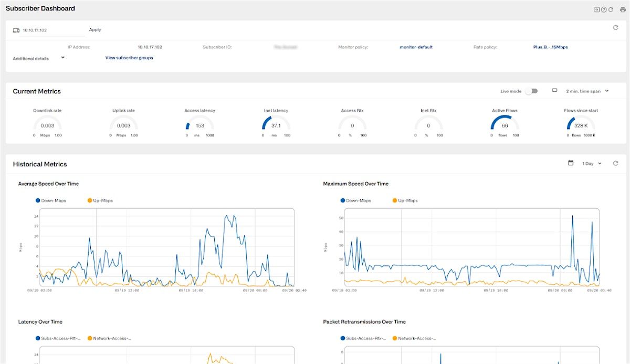Image resolution: width=630 pixels, height=364 pixels.
Task: Click the Access Rtx gauge
Action: coord(352,124)
